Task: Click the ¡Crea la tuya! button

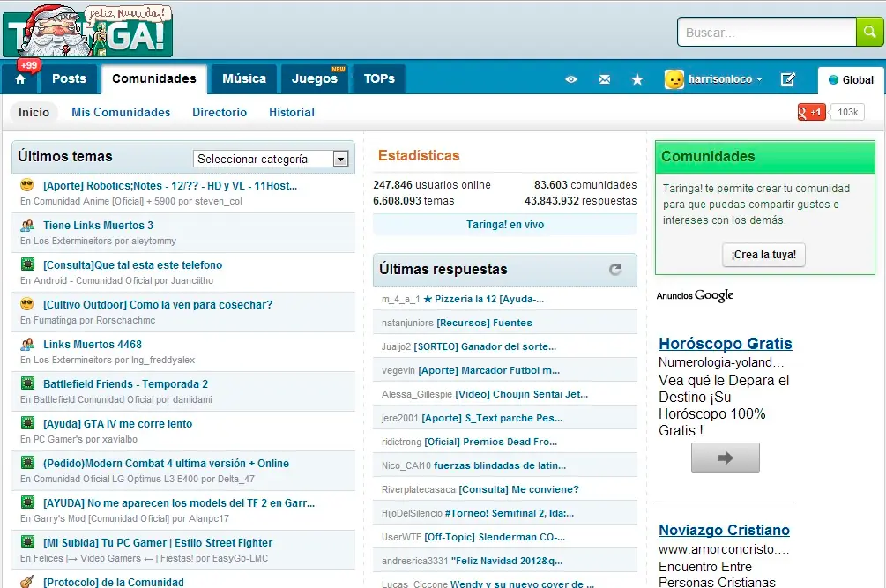Action: 763,255
